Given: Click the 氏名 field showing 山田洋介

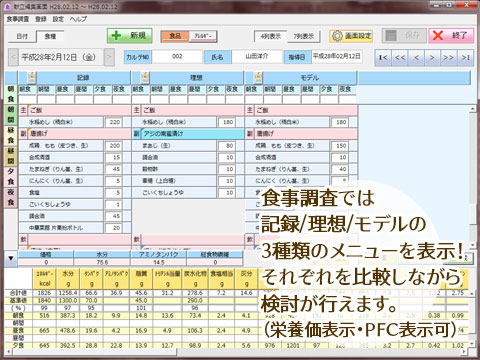Looking at the screenshot, I should pyautogui.click(x=257, y=57).
